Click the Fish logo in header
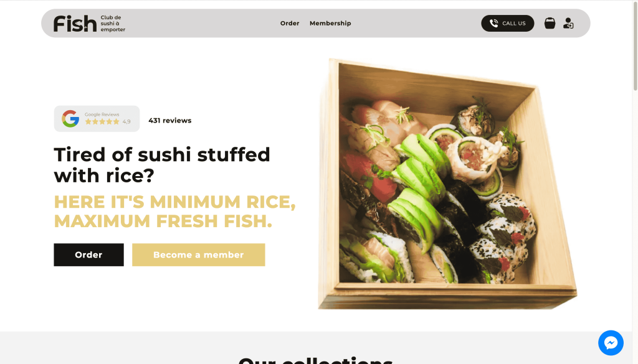 coord(75,24)
